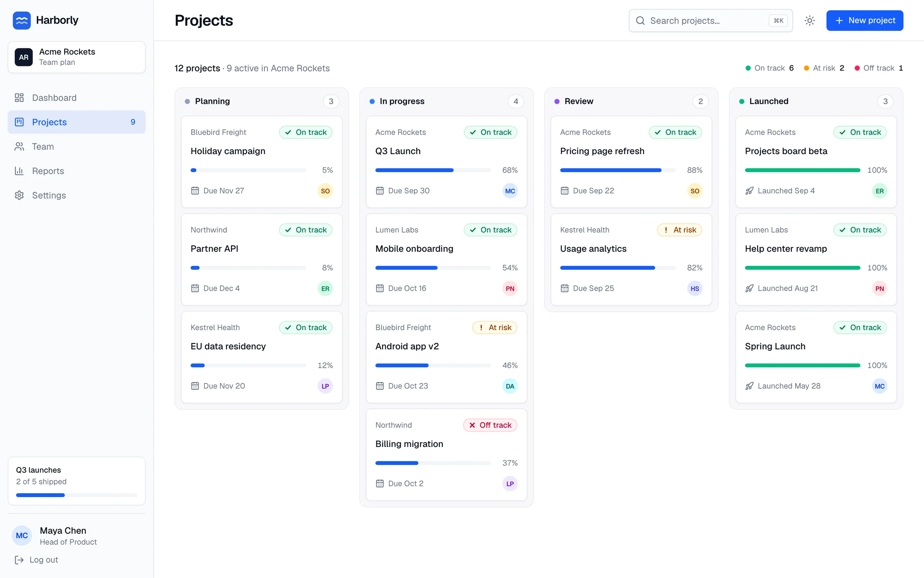The width and height of the screenshot is (924, 578).
Task: Click the Help center revamp title
Action: tap(786, 249)
